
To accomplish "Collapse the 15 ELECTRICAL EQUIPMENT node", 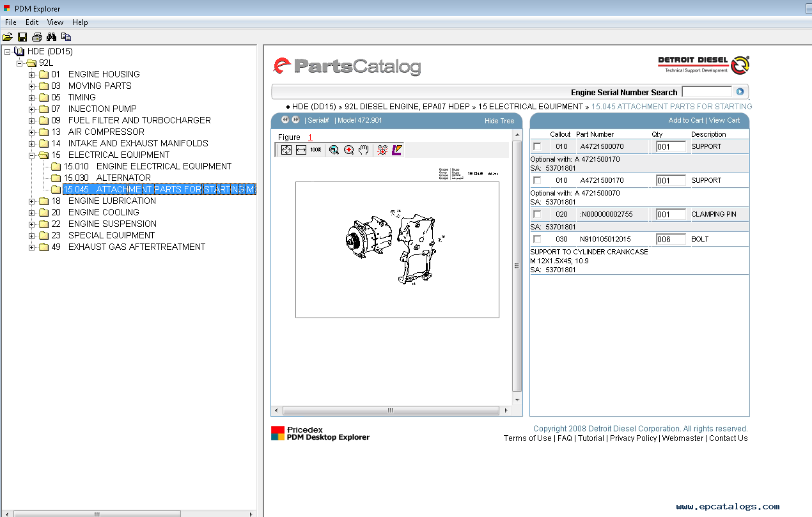I will (32, 155).
